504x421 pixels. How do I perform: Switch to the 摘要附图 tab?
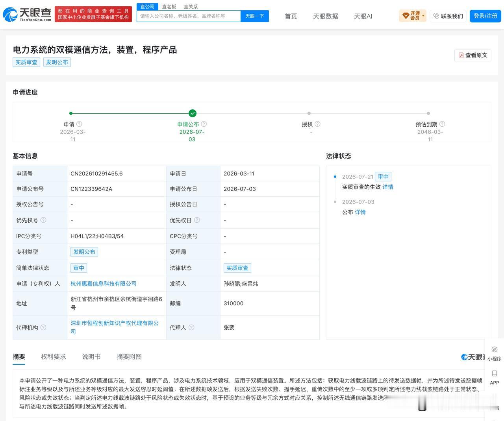point(129,356)
